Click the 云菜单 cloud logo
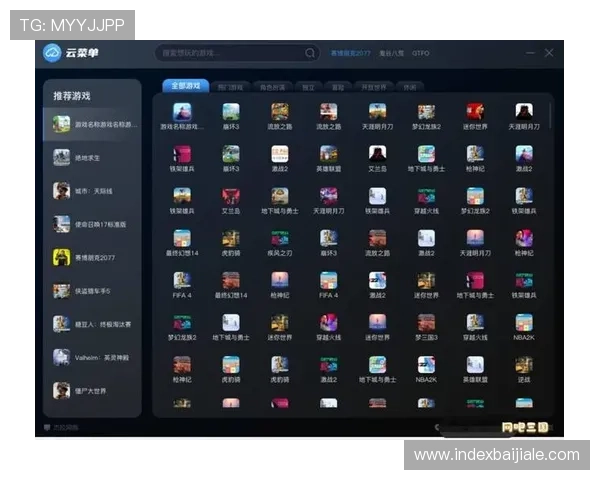The image size is (600, 480). [x=53, y=53]
